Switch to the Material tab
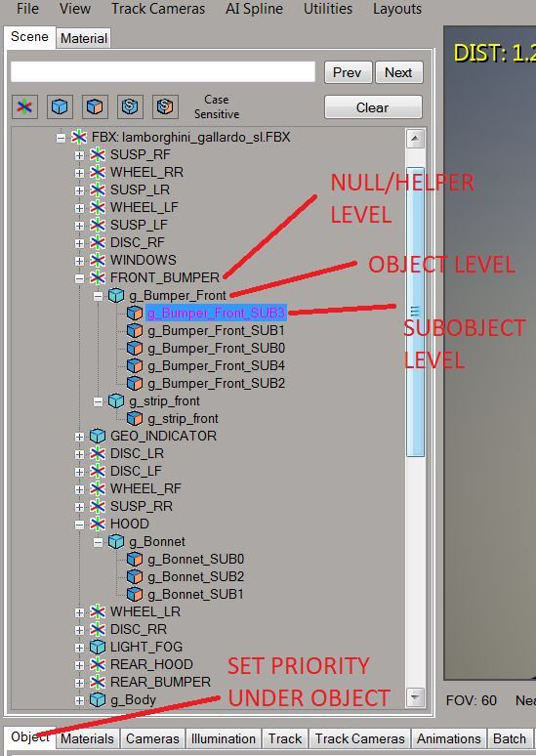Screen dimensions: 536x756 84,38
